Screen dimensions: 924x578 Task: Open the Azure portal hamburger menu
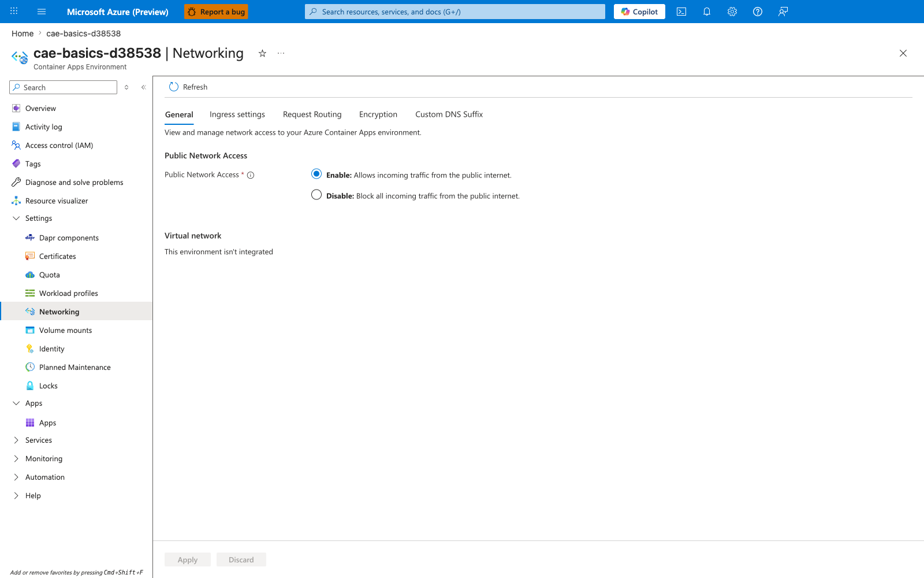[x=42, y=12]
